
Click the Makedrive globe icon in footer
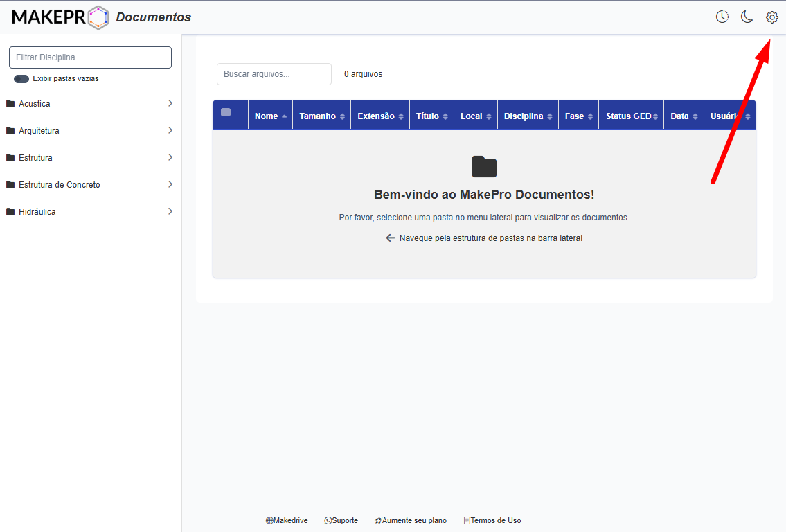pos(269,521)
